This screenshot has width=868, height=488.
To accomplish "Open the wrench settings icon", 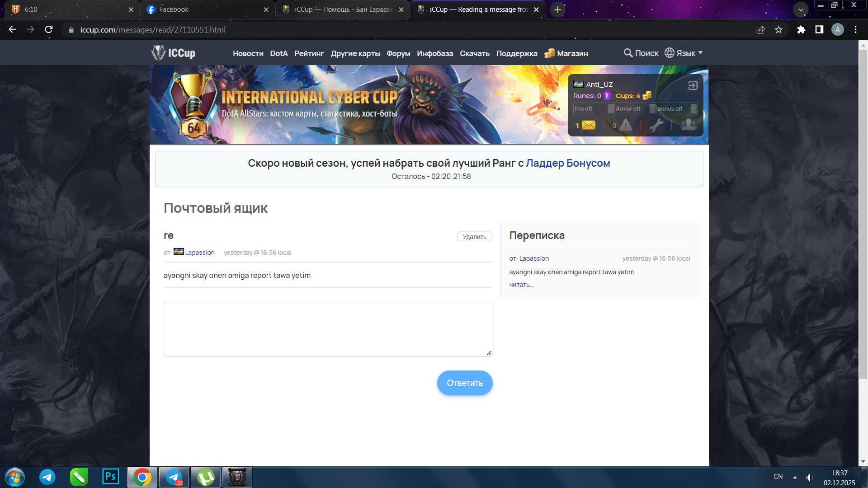I will (656, 125).
